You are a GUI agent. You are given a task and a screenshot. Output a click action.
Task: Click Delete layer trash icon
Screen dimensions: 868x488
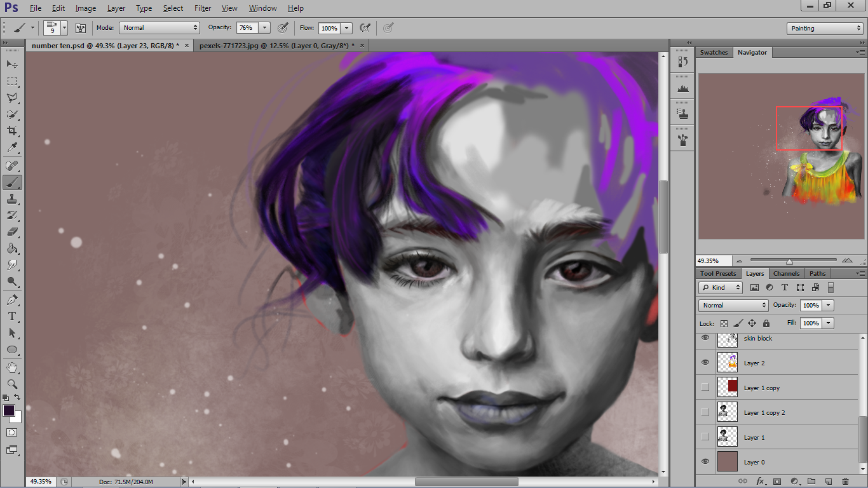845,482
